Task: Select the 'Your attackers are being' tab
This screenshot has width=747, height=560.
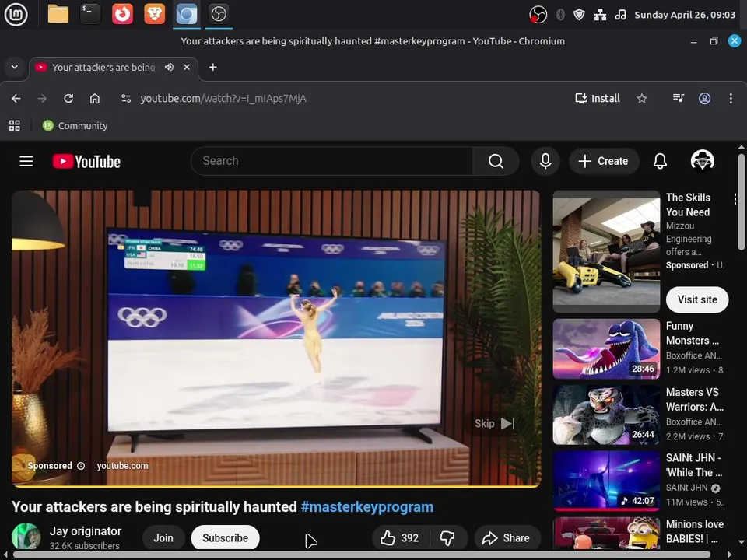Action: pos(103,68)
